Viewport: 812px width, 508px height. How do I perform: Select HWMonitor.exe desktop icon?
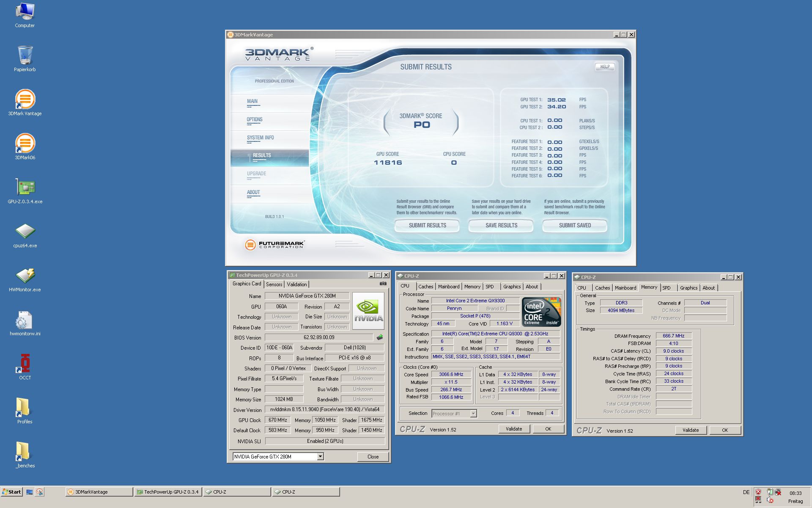coord(25,279)
